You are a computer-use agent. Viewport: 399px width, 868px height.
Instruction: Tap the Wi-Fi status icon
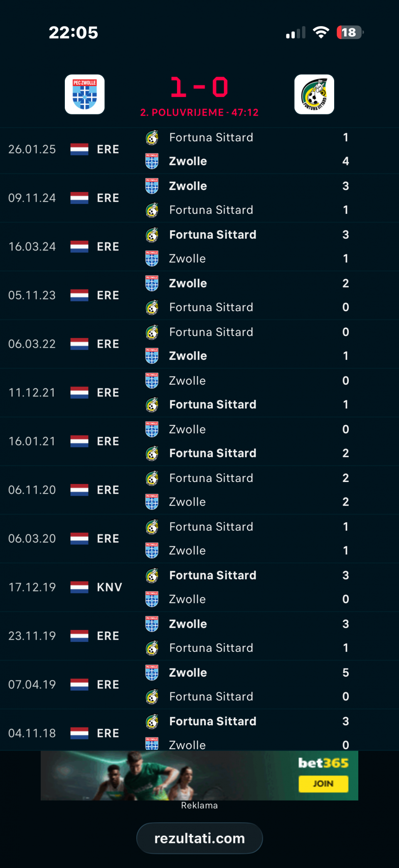[320, 32]
